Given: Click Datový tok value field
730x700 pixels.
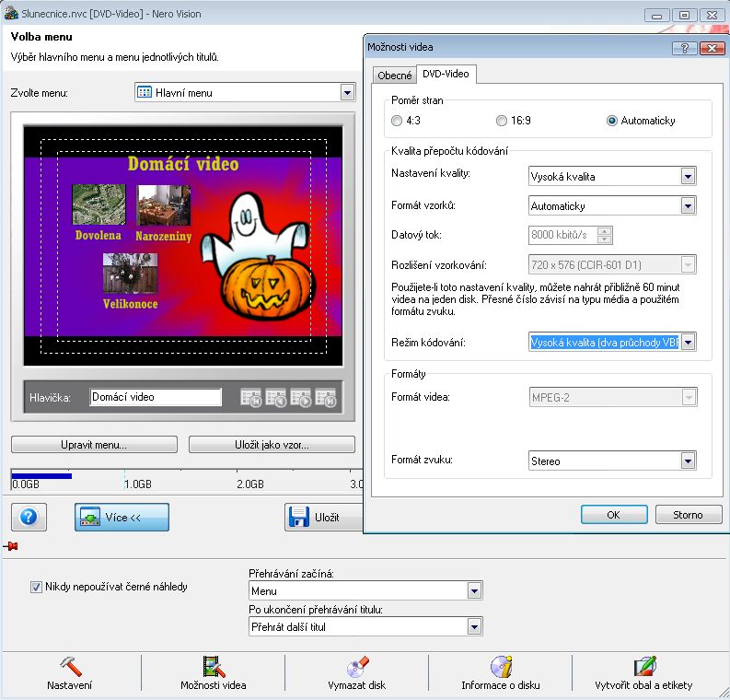Looking at the screenshot, I should 563,235.
